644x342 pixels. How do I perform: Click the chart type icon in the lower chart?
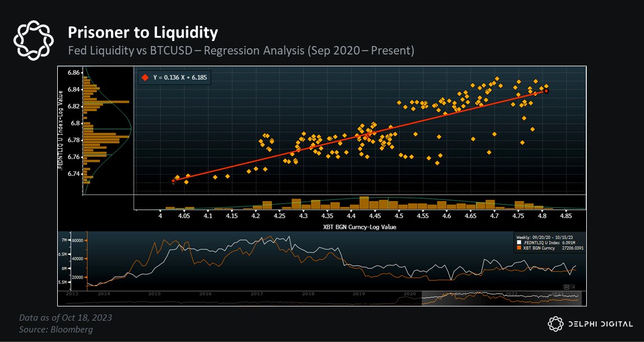567,286
